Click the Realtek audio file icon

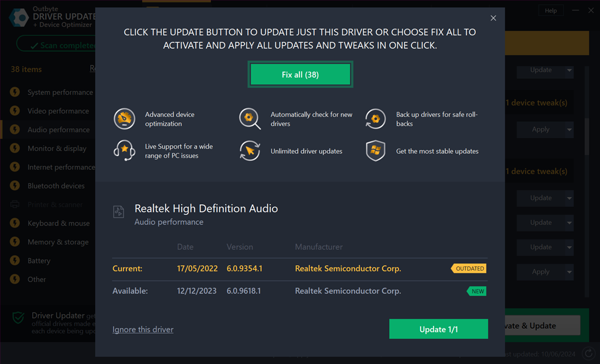(x=118, y=211)
